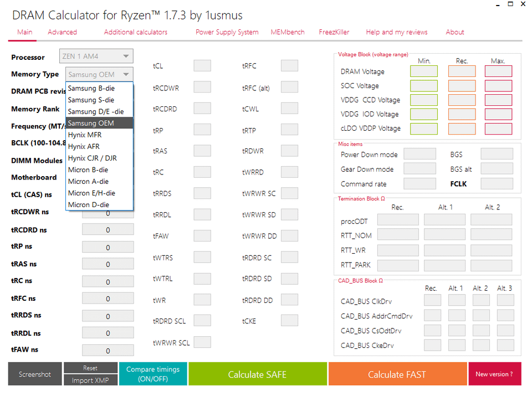The height and width of the screenshot is (396, 532).
Task: Select Samsung B-die from the list
Action: [99, 88]
